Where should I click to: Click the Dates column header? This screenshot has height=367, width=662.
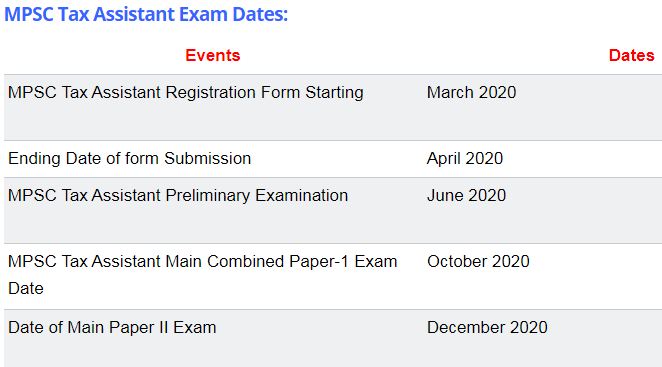tap(632, 55)
